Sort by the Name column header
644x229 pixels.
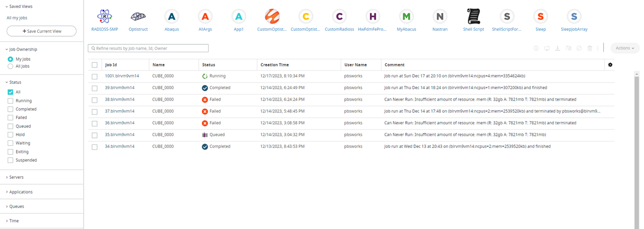pyautogui.click(x=158, y=65)
